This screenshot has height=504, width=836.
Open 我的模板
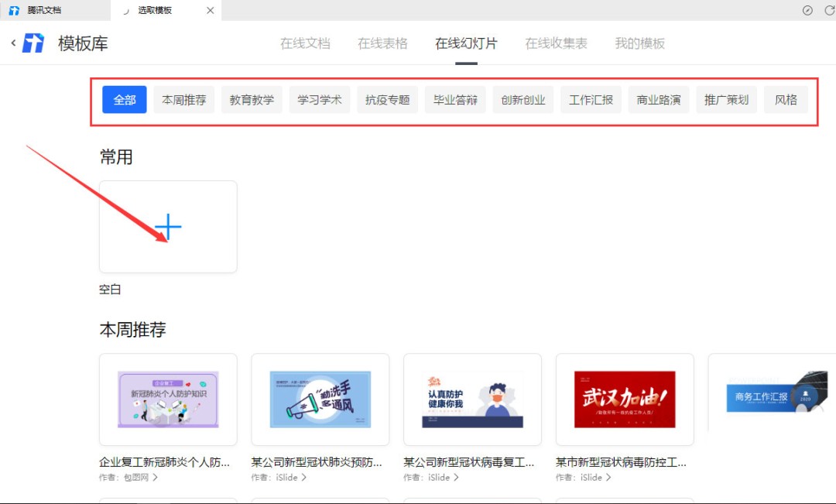pos(639,44)
